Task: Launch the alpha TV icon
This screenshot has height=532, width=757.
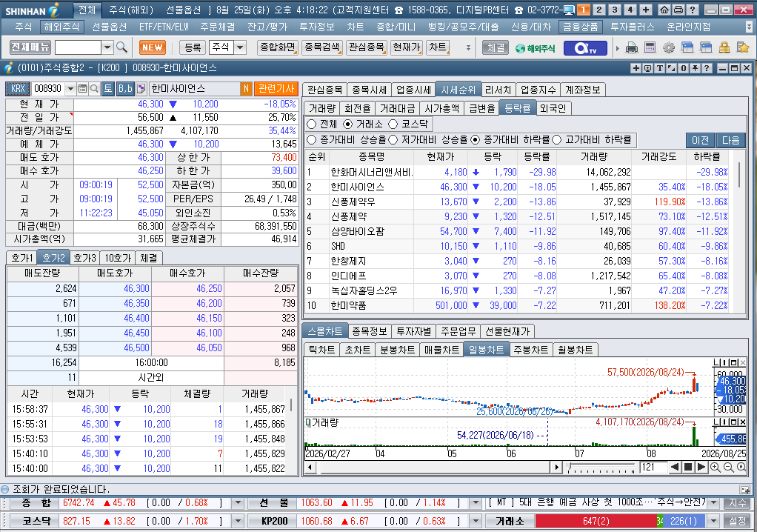Action: point(585,48)
